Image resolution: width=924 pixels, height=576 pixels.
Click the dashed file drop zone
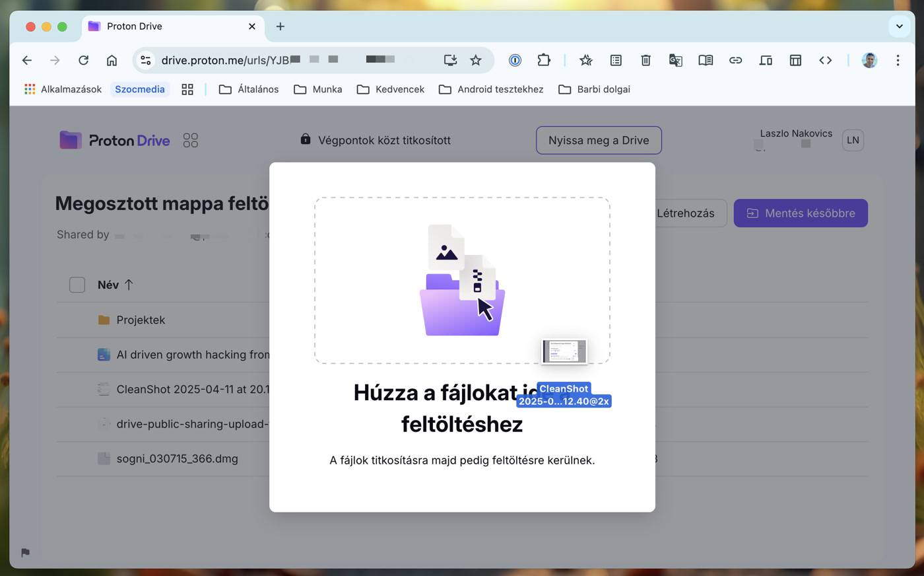coord(462,280)
